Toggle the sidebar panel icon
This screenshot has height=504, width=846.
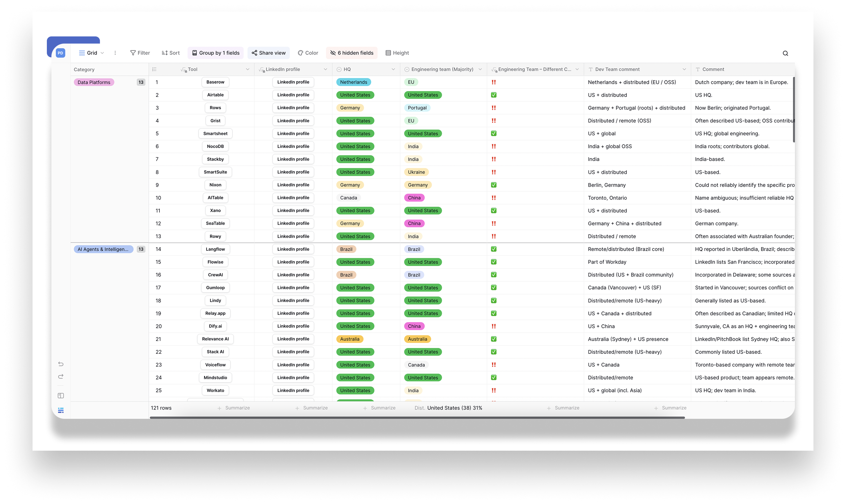(61, 395)
